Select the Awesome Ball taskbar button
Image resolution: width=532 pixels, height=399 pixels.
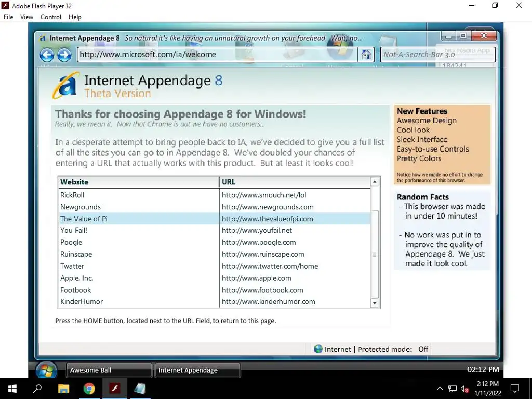point(109,370)
